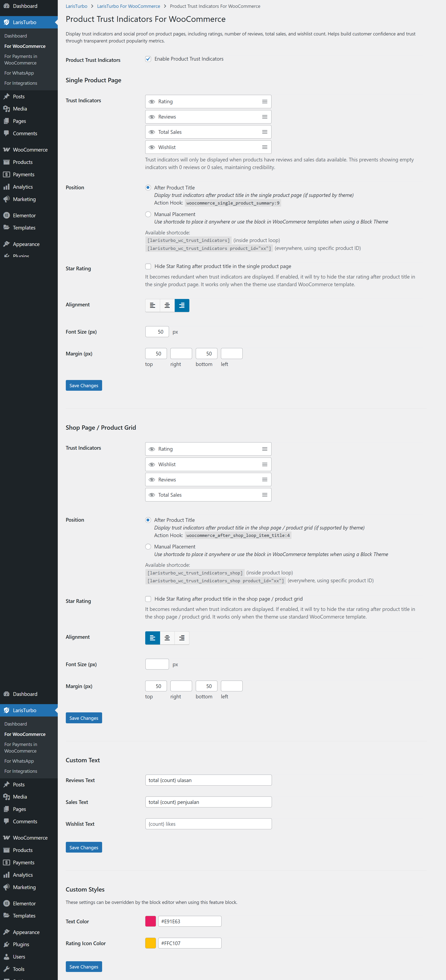The image size is (446, 980).
Task: Check Hide Star Rating in the shop page / product grid
Action: [x=148, y=599]
